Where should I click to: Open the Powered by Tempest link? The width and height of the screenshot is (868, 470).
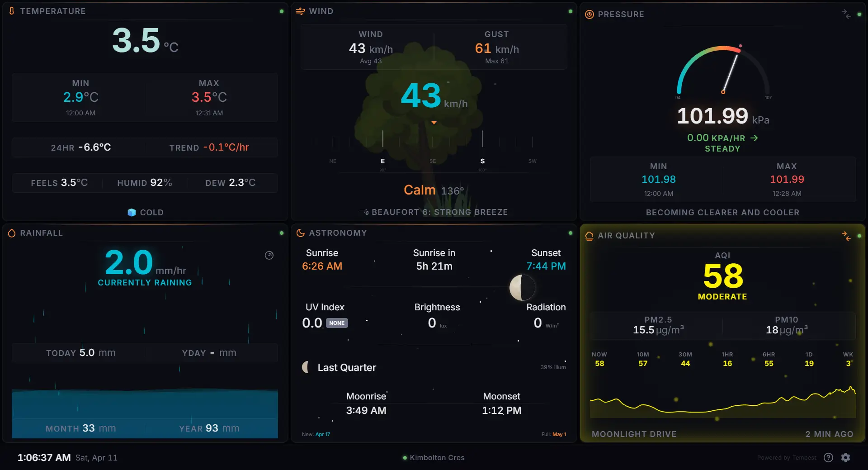(x=787, y=457)
